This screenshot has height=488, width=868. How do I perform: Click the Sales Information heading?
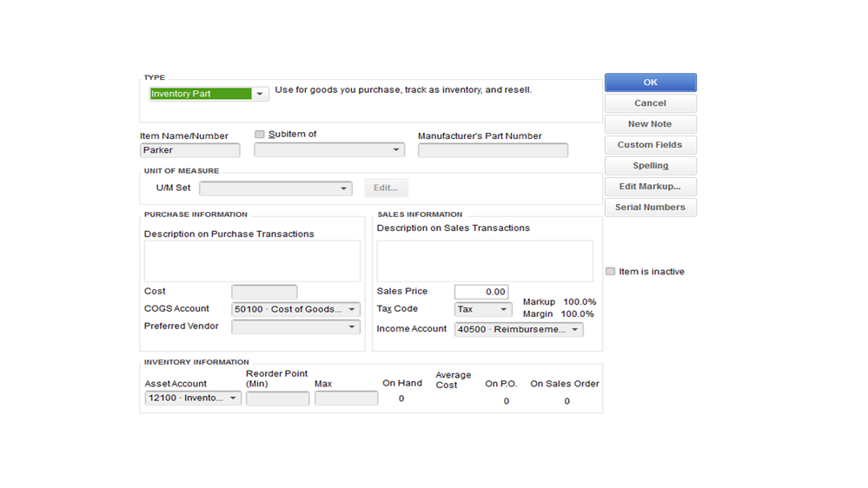point(420,214)
